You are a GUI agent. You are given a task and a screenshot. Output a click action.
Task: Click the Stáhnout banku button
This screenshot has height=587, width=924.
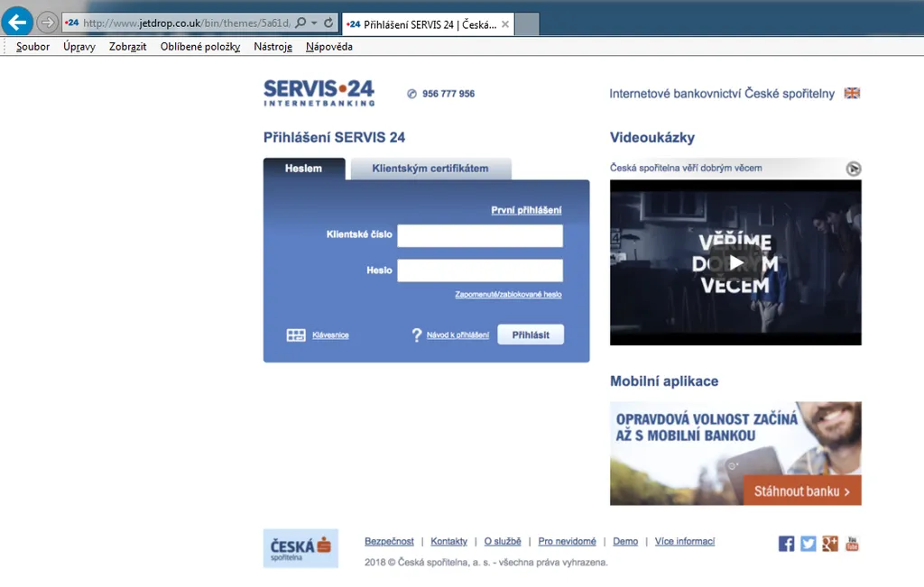coord(802,491)
